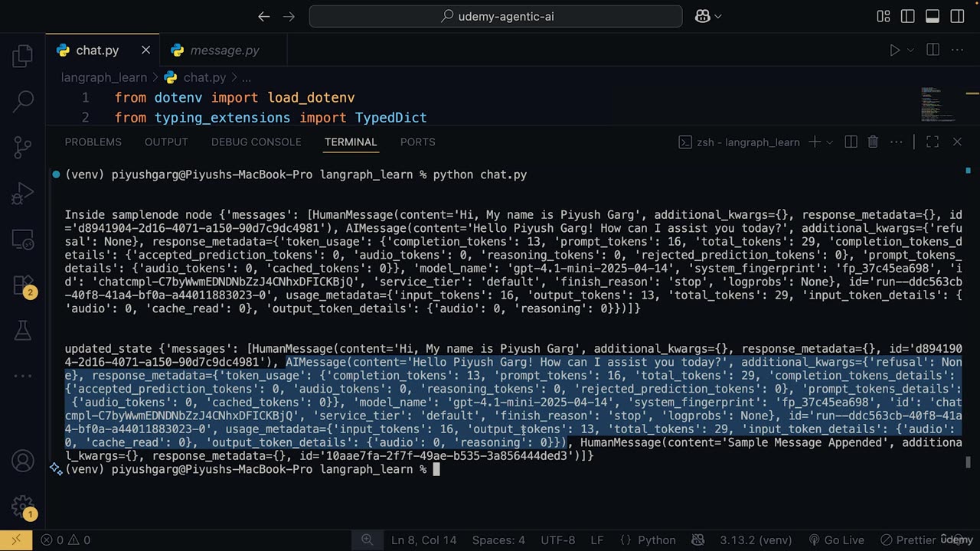Show additional activity bar views ellipsis
Screen dimensions: 980x551
click(22, 376)
